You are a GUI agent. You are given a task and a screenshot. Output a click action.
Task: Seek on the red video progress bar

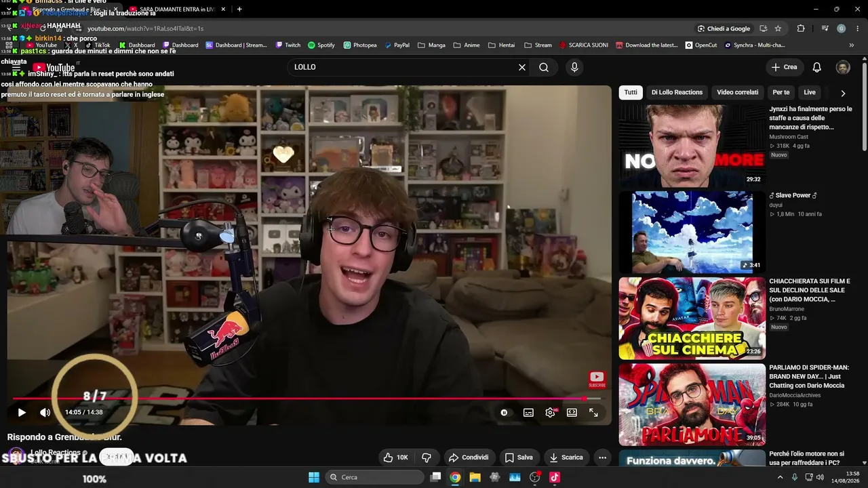tap(307, 399)
